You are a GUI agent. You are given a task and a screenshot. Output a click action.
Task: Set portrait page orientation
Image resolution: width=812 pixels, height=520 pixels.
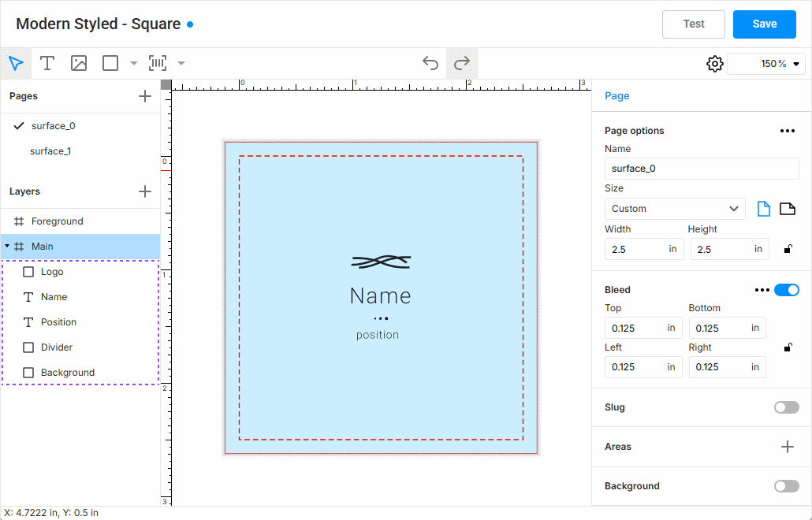pos(764,209)
